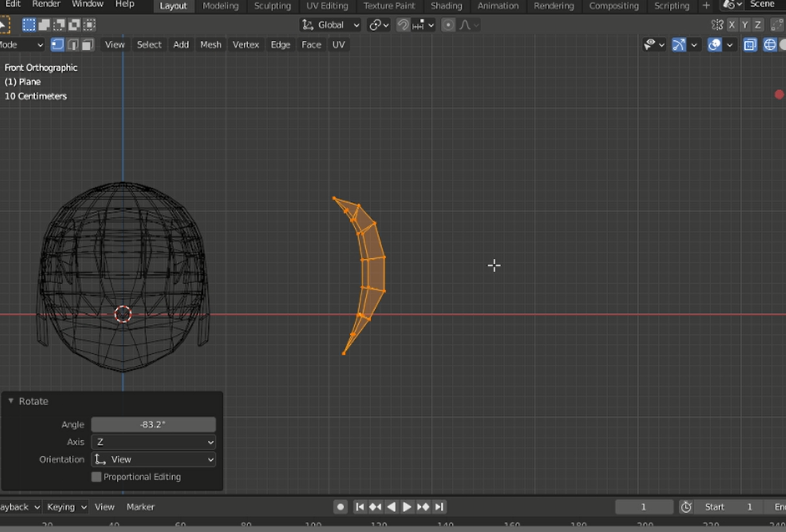Screen dimensions: 786x532
Task: Open the Axis dropdown set to Z
Action: [154, 442]
